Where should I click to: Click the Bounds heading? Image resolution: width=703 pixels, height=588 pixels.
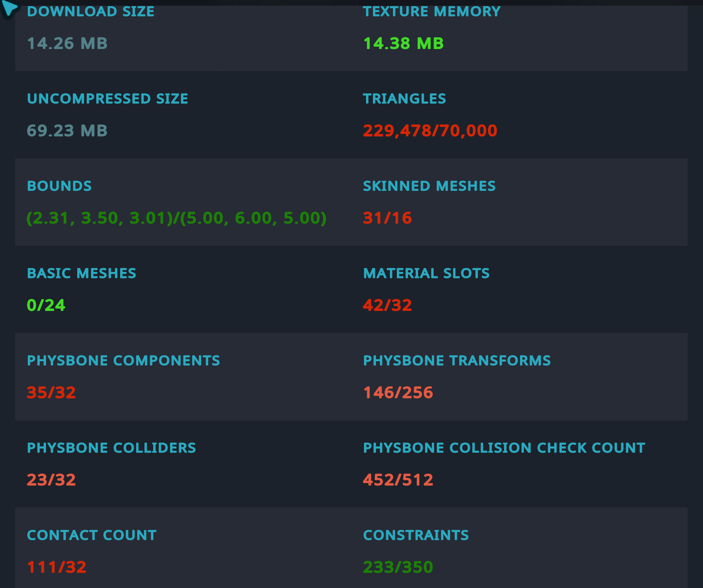[x=59, y=186]
